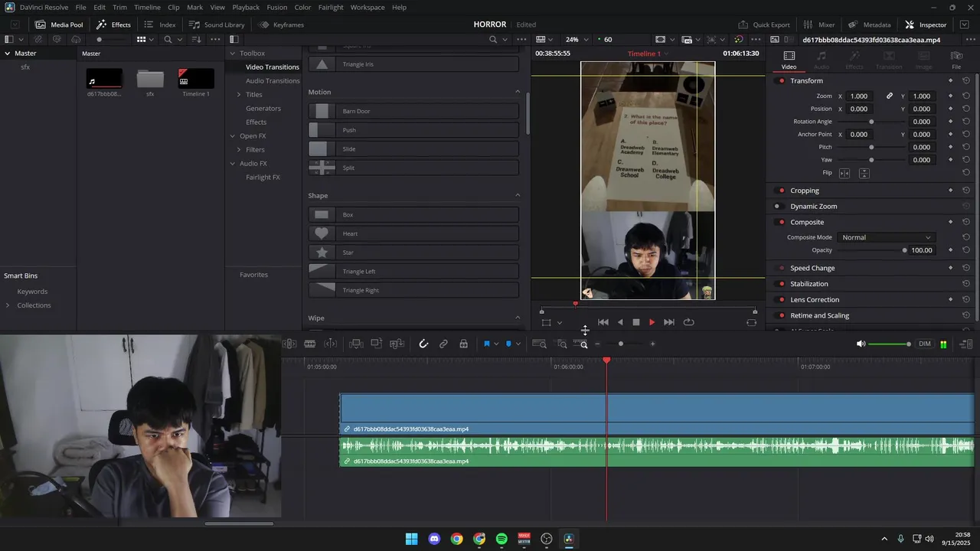Screen dimensions: 980x551
Task: Toggle the Effects panel button
Action: click(113, 24)
